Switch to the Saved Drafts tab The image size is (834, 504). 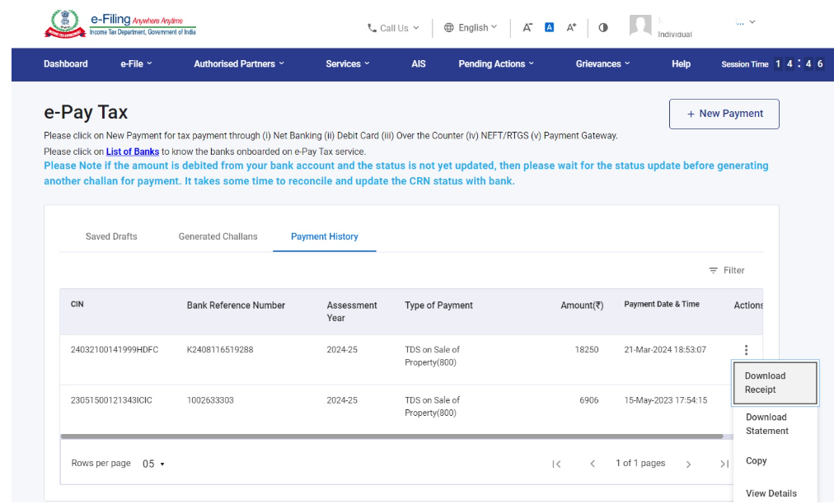pos(111,236)
